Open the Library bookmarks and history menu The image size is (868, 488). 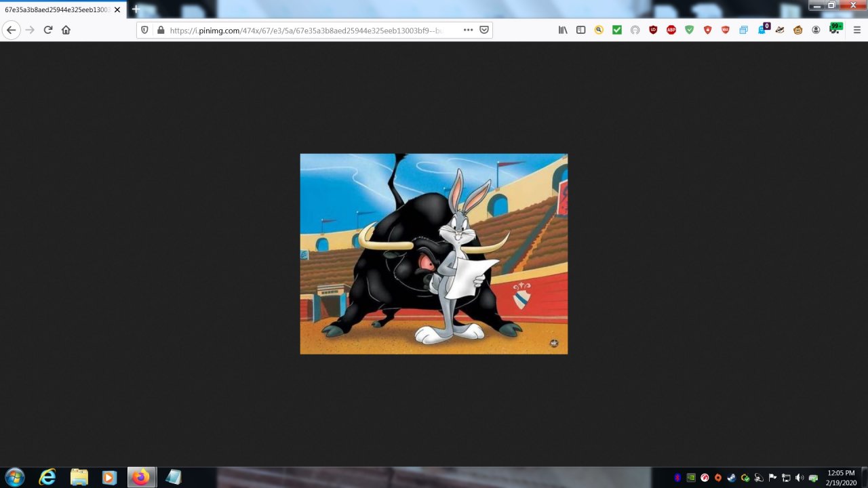(x=563, y=30)
